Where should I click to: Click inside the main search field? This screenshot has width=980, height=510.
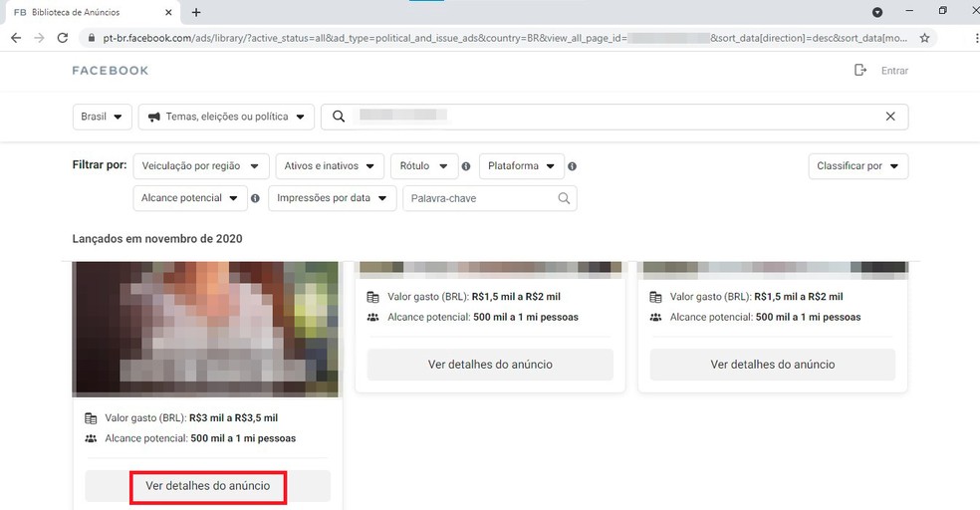pyautogui.click(x=614, y=117)
